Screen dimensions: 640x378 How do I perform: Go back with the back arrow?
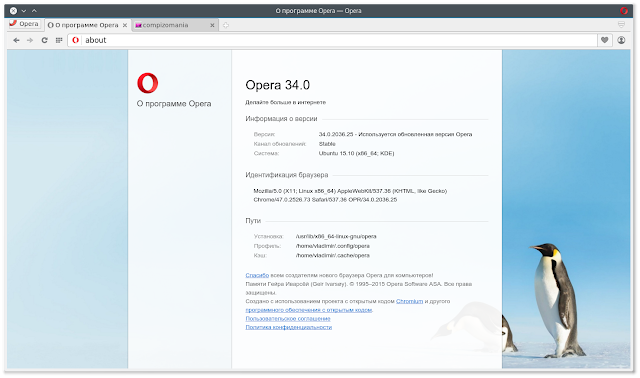16,40
